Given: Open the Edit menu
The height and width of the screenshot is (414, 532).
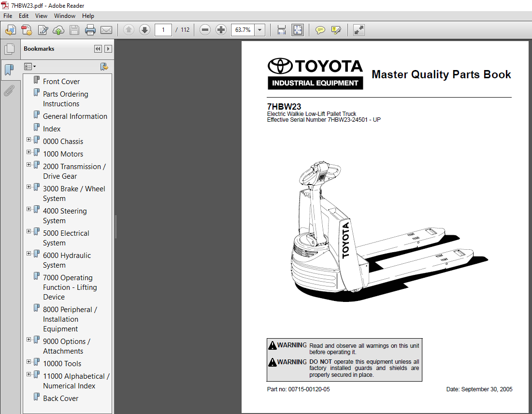Looking at the screenshot, I should (23, 16).
